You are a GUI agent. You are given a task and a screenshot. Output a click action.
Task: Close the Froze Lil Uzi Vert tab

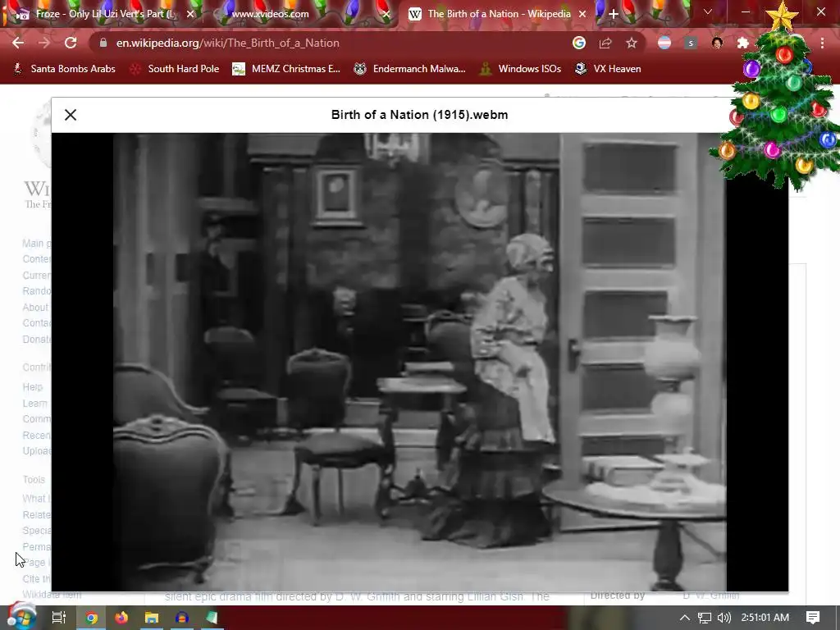pos(190,14)
